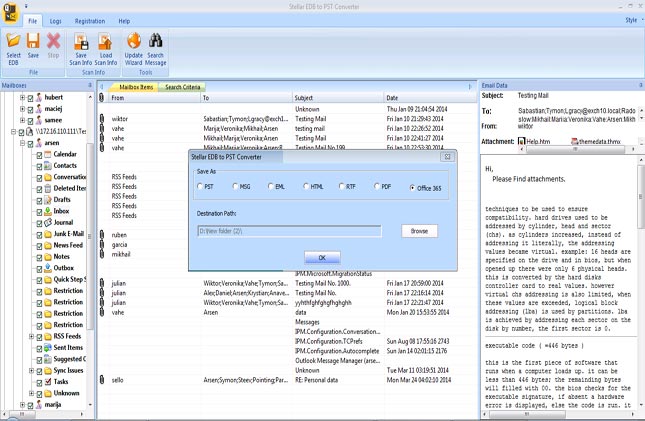Screen dimensions: 645x421
Task: Expand the samee mailbox node
Action: [x=22, y=120]
